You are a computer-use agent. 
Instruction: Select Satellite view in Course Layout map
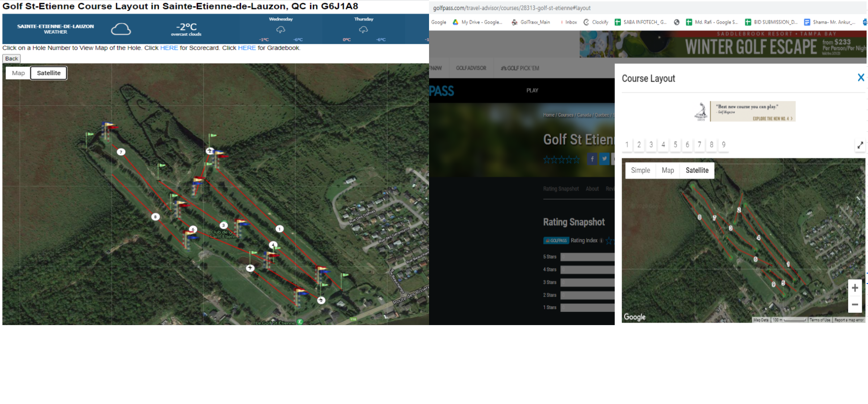697,171
